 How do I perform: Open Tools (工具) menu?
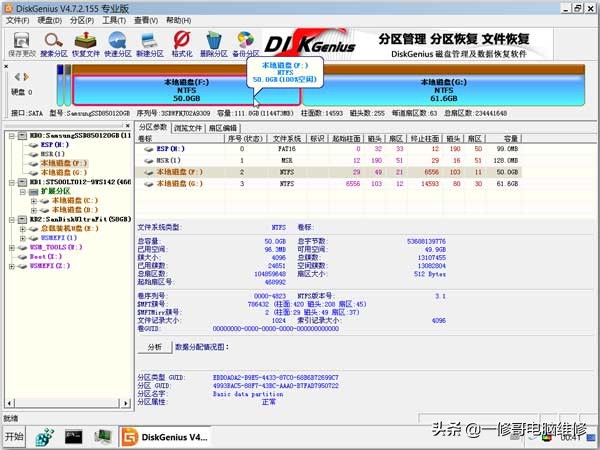coord(114,20)
